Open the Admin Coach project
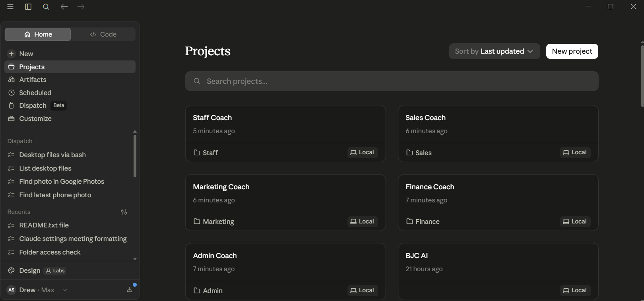Screen dimensions: 644x301 (285, 272)
